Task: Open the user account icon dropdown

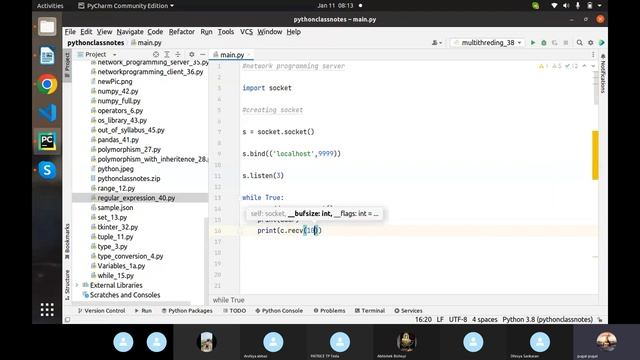Action: (x=437, y=42)
